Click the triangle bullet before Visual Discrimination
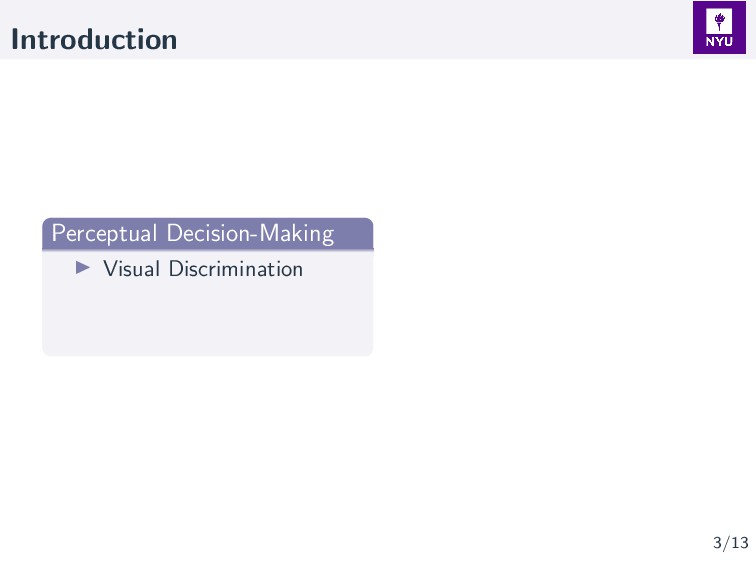The image size is (756, 567). pyautogui.click(x=84, y=268)
